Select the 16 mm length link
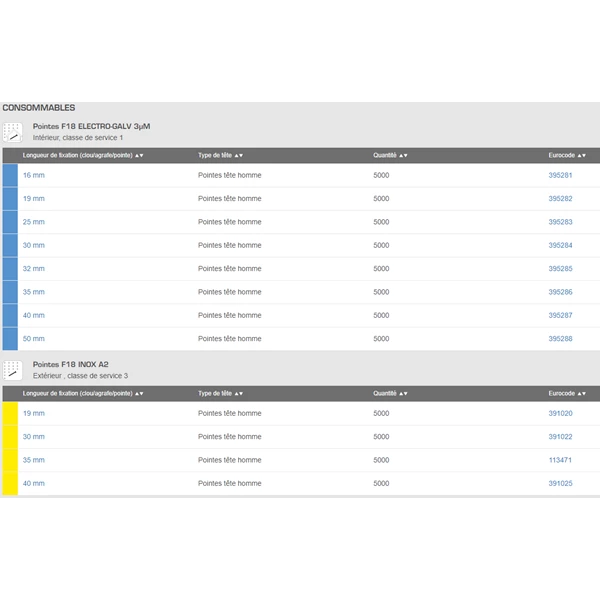 34,175
